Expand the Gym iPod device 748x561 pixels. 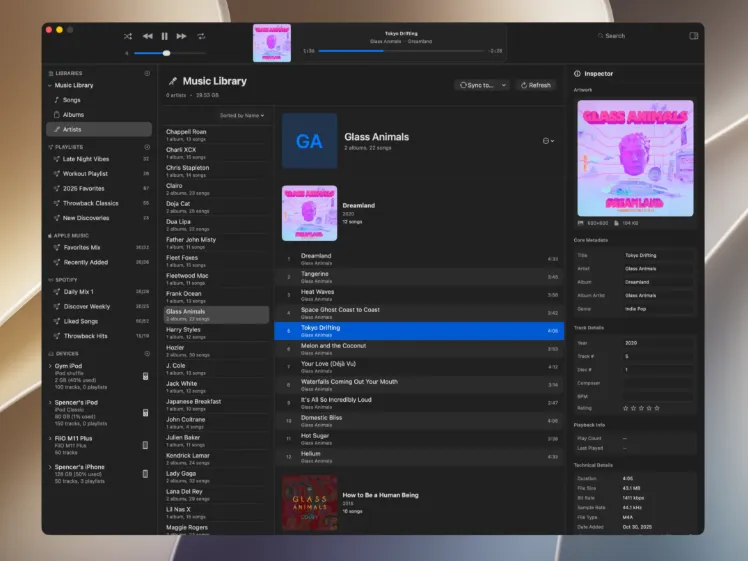pyautogui.click(x=50, y=366)
